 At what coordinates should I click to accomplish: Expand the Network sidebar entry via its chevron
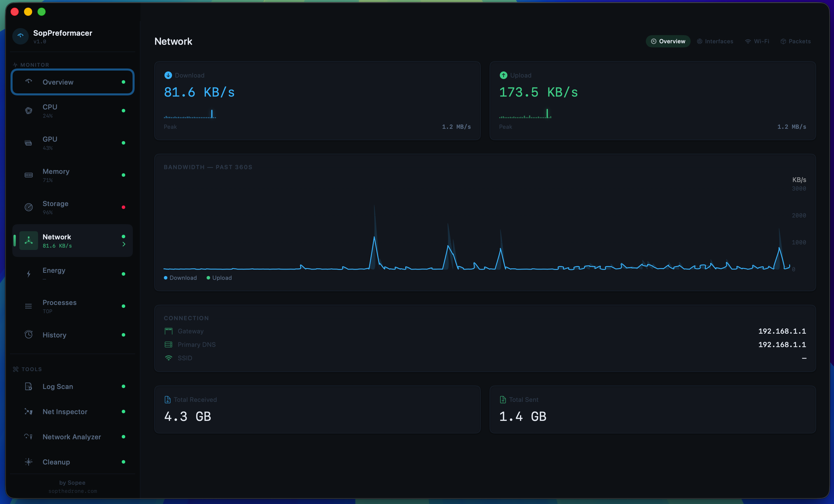pyautogui.click(x=124, y=244)
